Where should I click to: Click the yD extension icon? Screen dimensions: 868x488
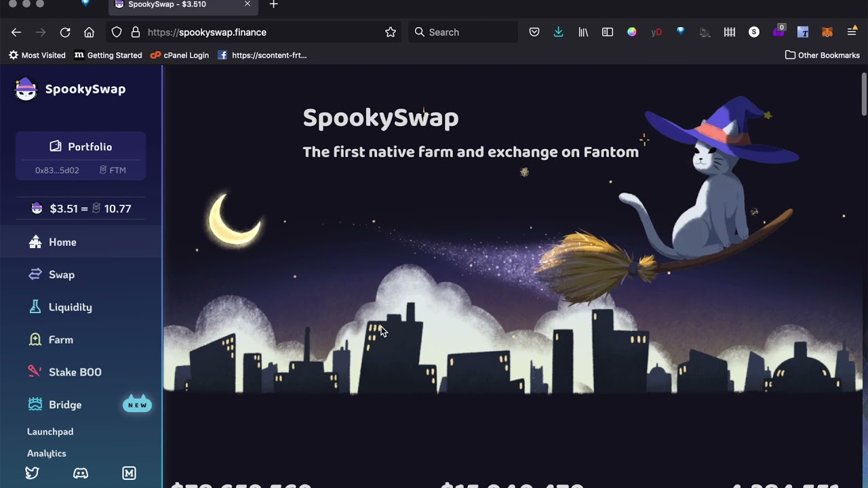point(656,32)
